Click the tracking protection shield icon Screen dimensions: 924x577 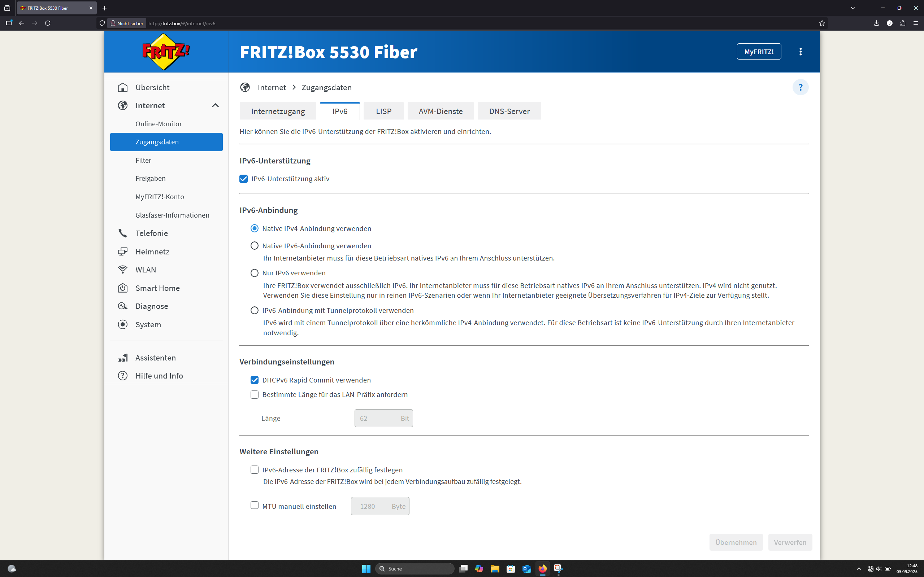102,23
